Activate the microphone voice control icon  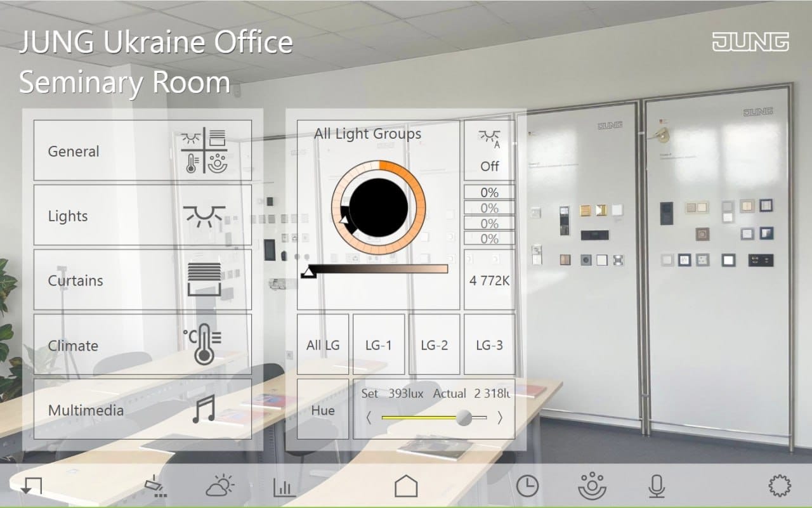click(657, 486)
